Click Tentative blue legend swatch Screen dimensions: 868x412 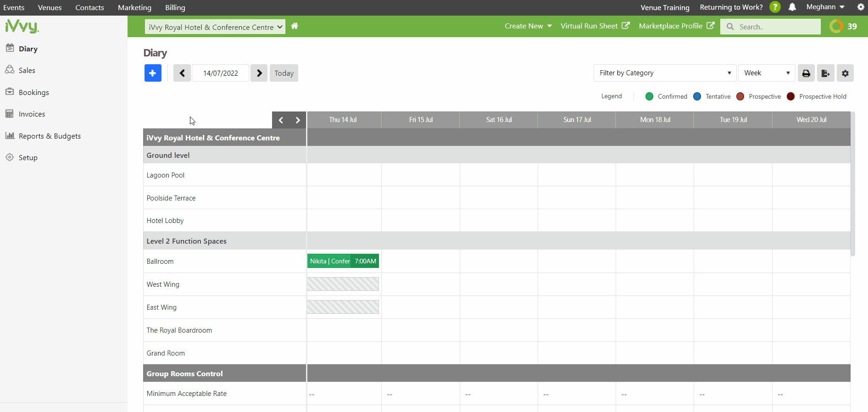click(x=697, y=96)
